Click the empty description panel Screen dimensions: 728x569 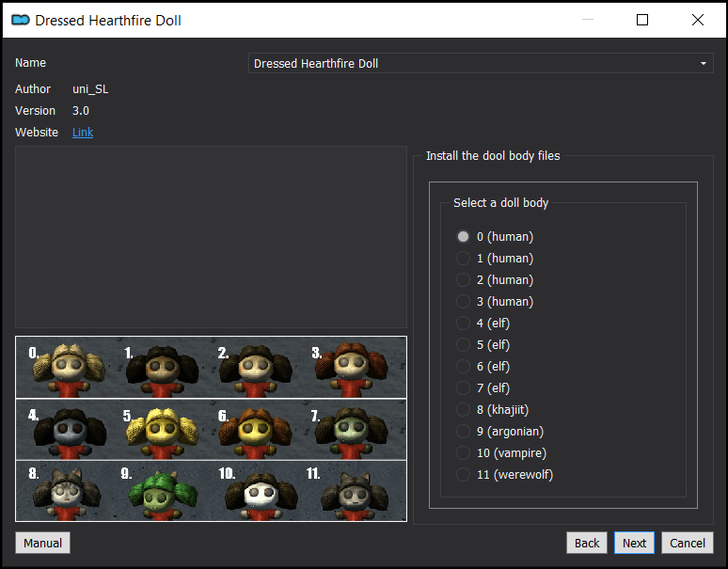coord(212,237)
